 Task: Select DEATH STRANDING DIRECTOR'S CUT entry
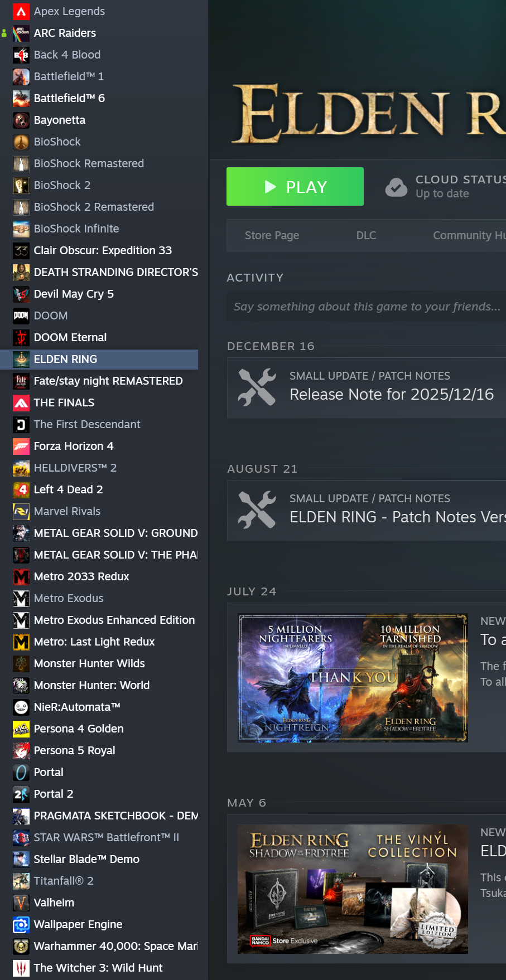pos(99,272)
